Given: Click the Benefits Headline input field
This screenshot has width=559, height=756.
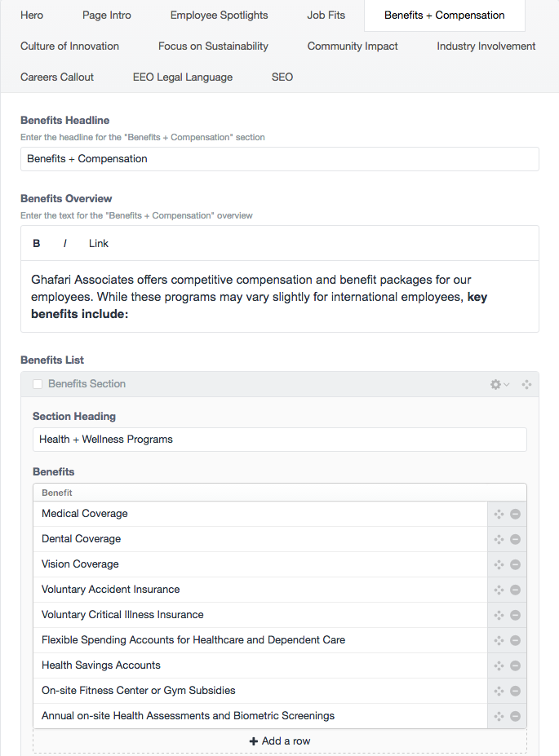Looking at the screenshot, I should click(279, 159).
